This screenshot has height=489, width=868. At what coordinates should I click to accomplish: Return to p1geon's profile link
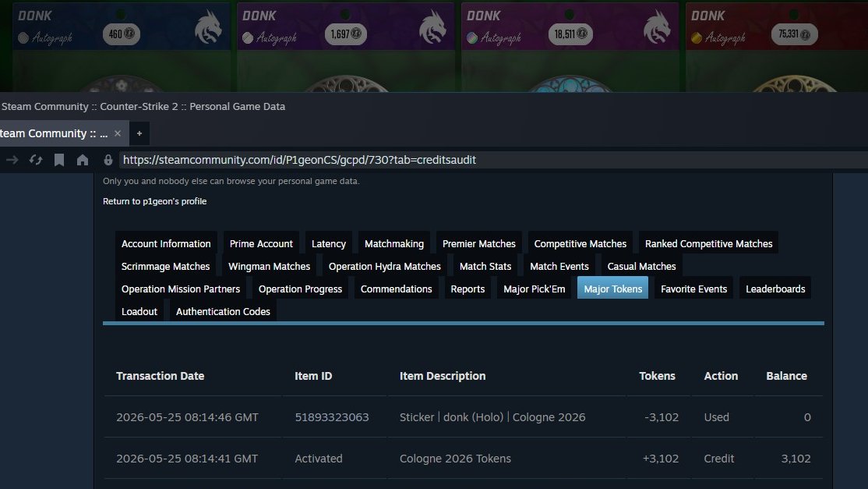154,201
